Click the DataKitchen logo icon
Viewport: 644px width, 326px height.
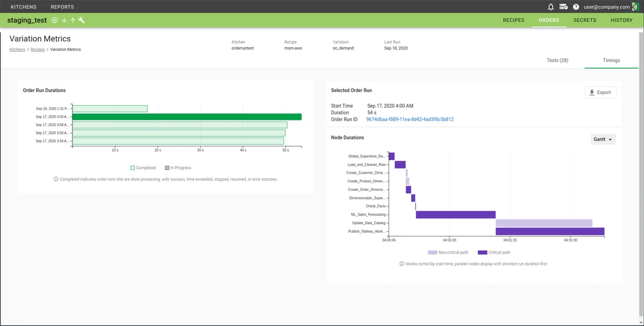[x=635, y=7]
